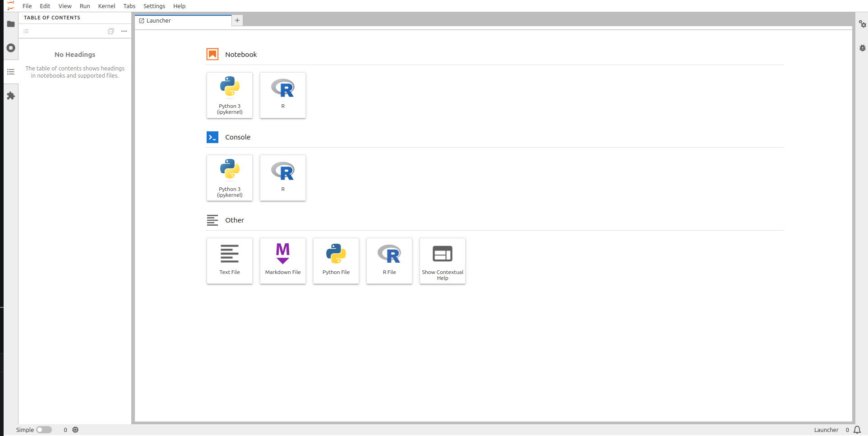This screenshot has height=436, width=868.
Task: Open the Help menu
Action: pos(180,6)
